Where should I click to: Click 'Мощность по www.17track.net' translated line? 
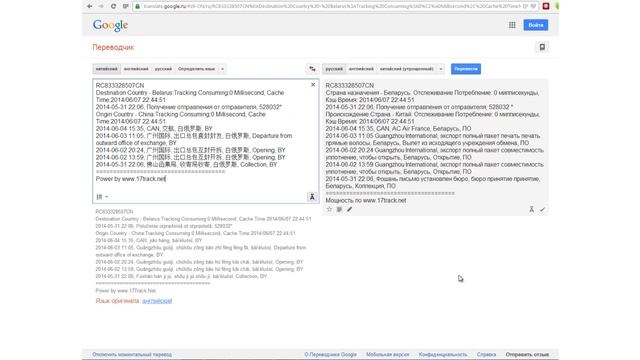tap(366, 200)
